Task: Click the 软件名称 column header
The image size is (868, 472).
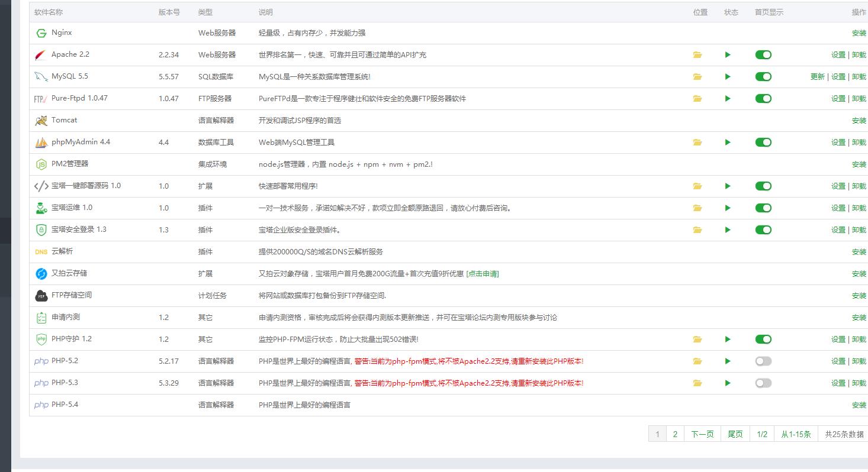Action: point(49,12)
